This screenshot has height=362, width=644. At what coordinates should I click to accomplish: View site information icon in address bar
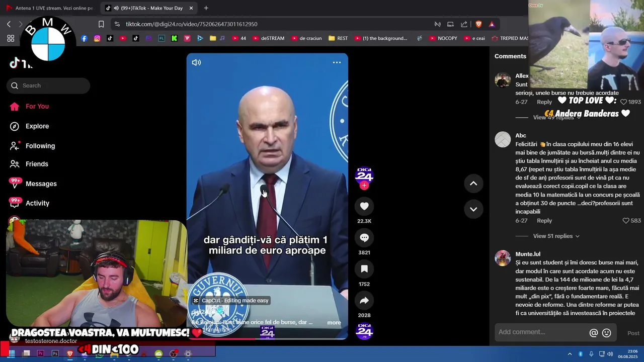[x=117, y=24]
